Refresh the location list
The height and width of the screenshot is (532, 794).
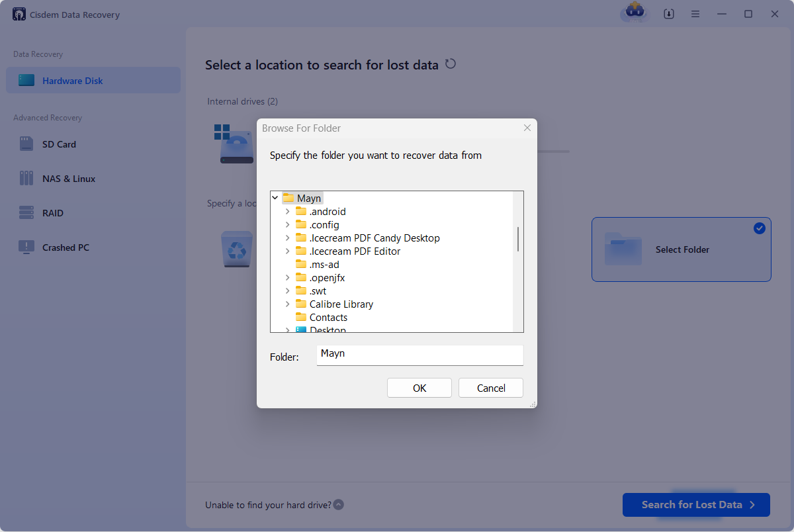pos(451,64)
